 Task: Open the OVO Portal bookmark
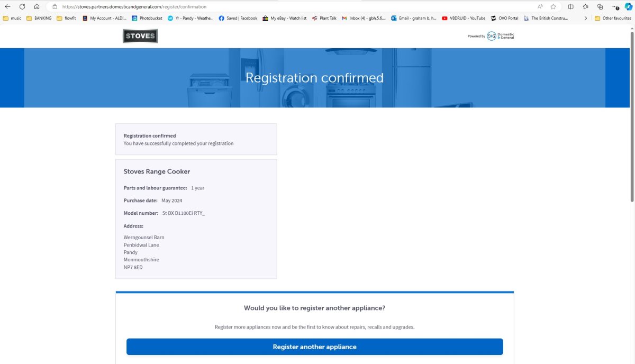click(504, 18)
